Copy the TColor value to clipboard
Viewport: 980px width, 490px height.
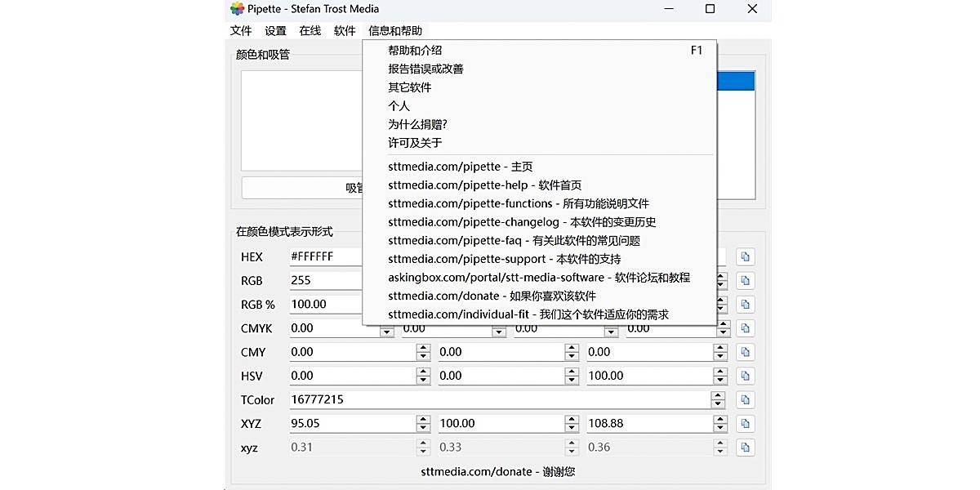pyautogui.click(x=744, y=399)
